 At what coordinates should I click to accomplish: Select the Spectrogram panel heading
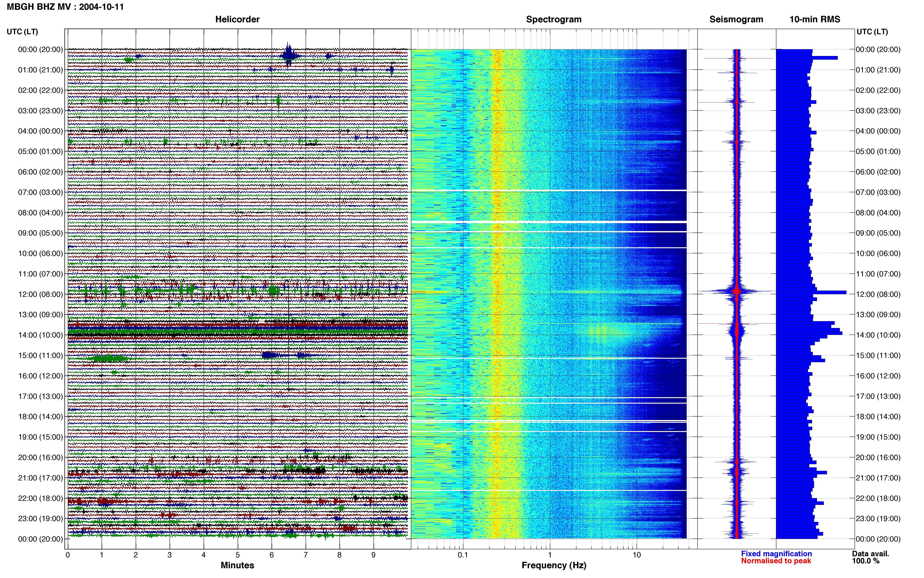point(554,19)
